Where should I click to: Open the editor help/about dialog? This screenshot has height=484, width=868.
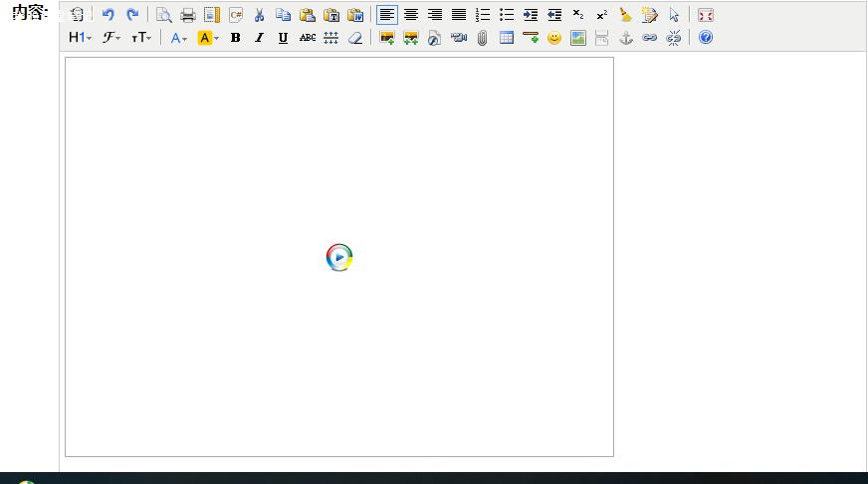[706, 38]
